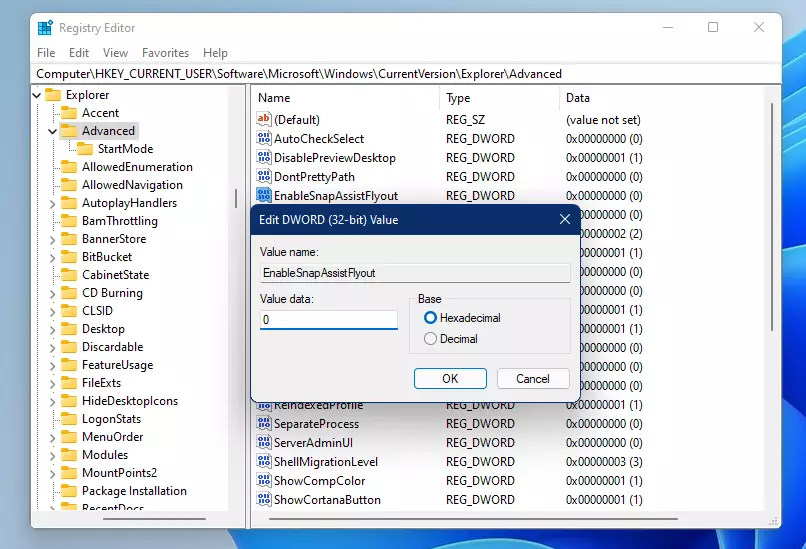Viewport: 806px width, 549px height.
Task: Click the Desktop folder icon
Action: (69, 329)
